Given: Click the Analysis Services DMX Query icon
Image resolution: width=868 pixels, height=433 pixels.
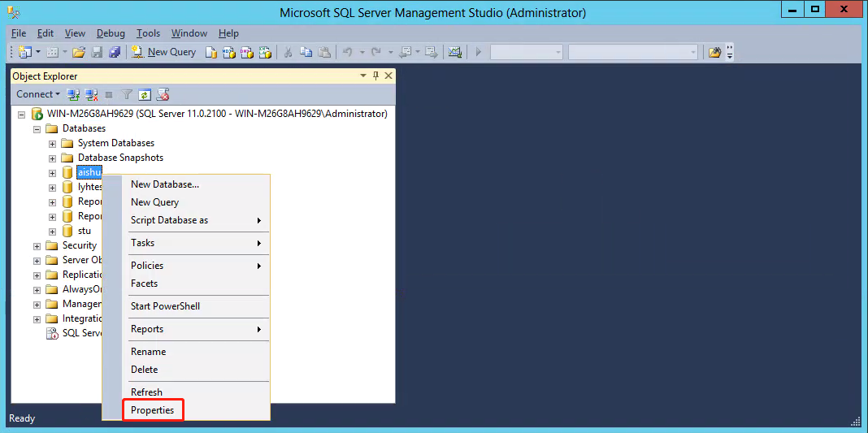Looking at the screenshot, I should [246, 52].
